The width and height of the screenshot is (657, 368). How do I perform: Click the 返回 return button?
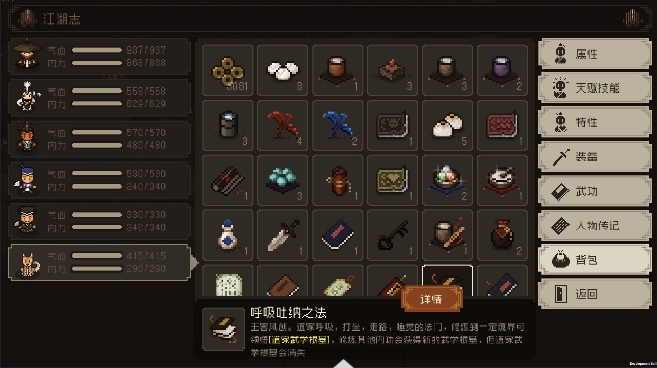tap(595, 294)
